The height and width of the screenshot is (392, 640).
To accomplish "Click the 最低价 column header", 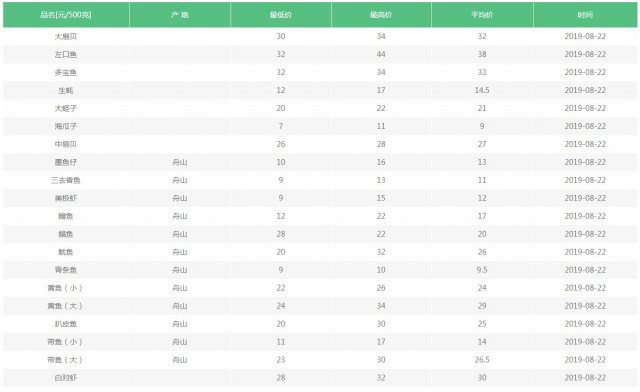I will (x=281, y=15).
